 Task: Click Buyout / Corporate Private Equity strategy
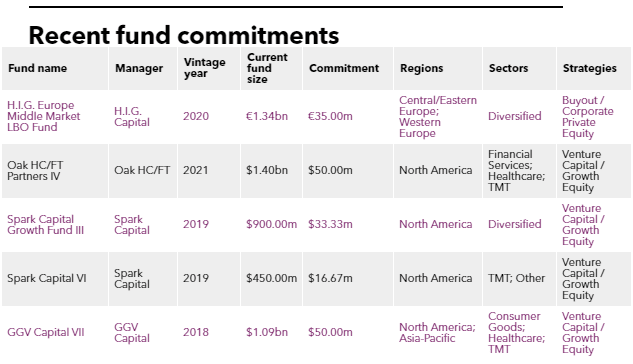587,117
